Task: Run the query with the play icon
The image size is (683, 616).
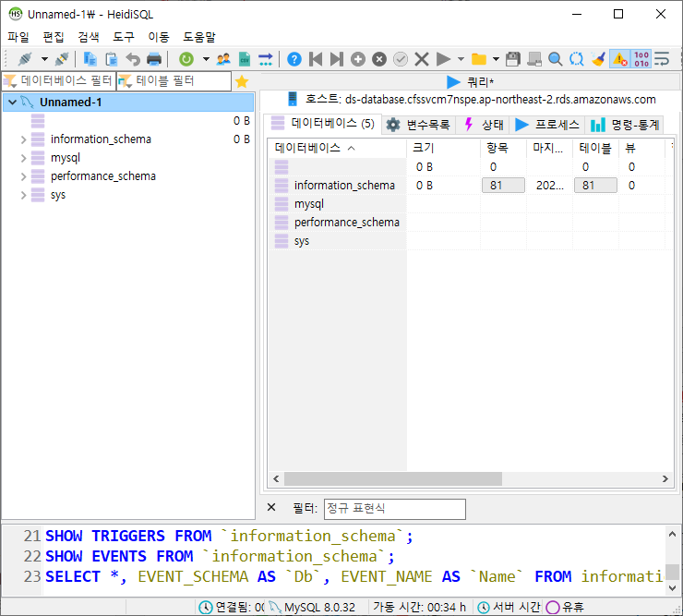Action: [x=443, y=58]
